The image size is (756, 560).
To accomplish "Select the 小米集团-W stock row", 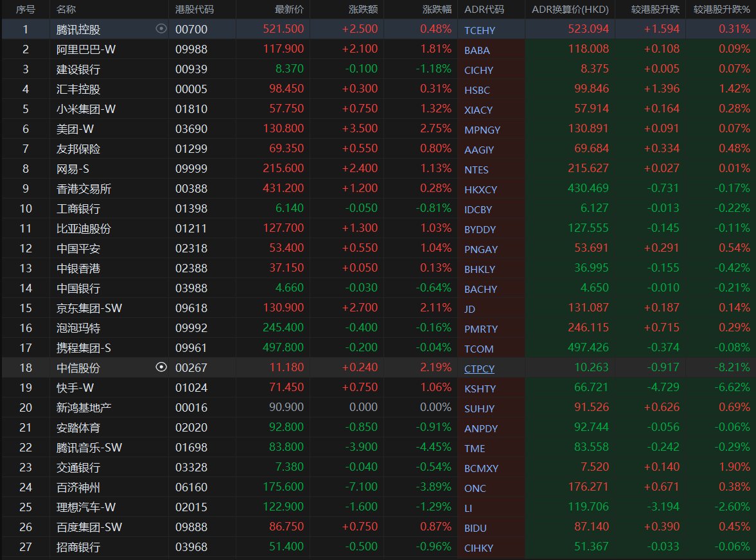I will pyautogui.click(x=85, y=109).
